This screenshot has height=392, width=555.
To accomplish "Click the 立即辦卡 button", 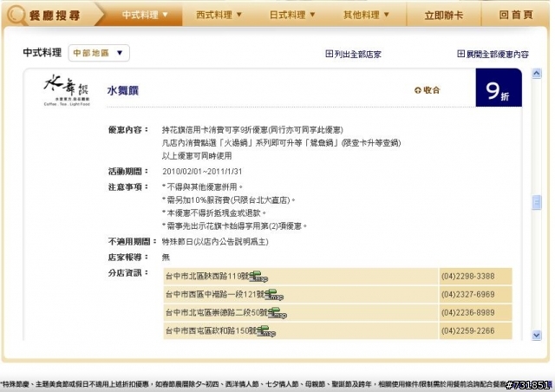I will (443, 16).
